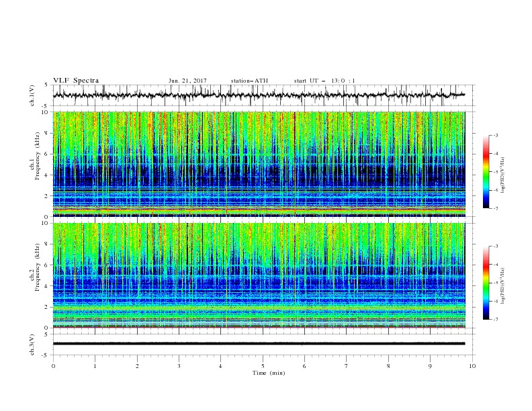Click the "-3" tick on ch.2 colorbar
The image size is (532, 411).
click(x=496, y=246)
